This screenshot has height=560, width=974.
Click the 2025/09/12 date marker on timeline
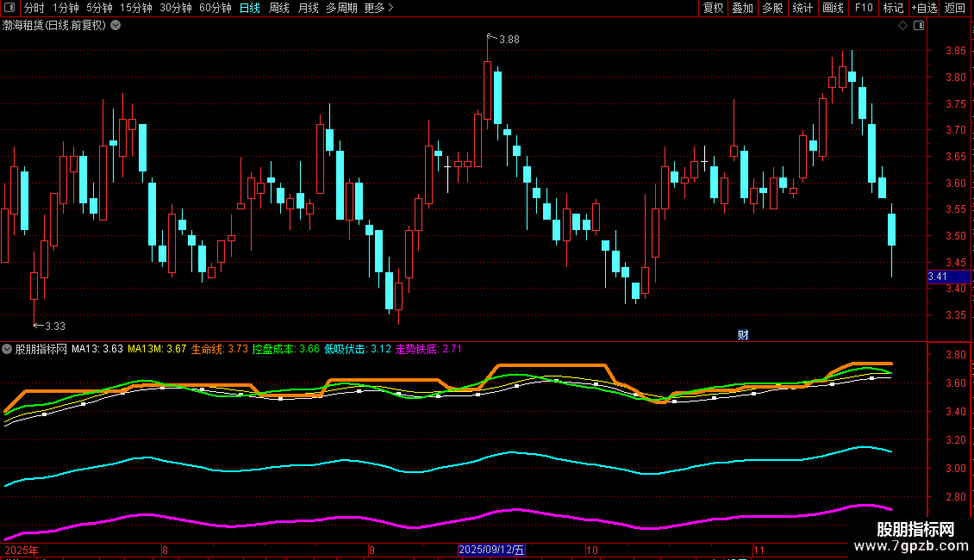[491, 550]
